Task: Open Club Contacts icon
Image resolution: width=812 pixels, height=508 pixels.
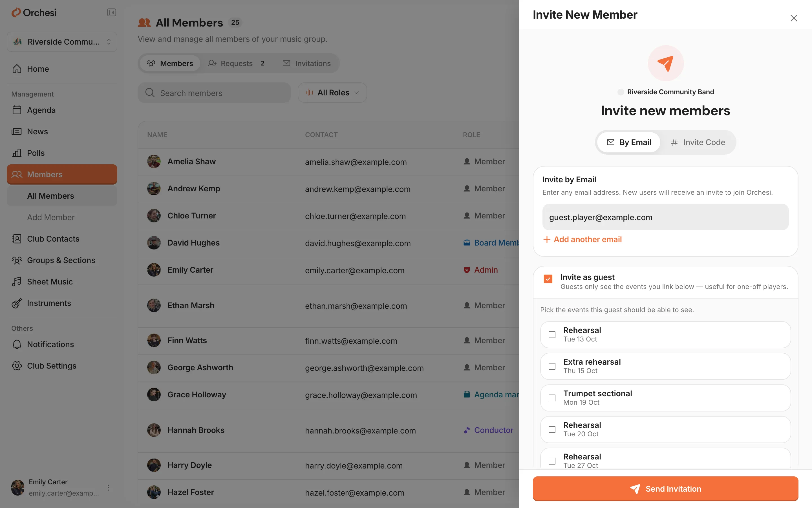Action: pyautogui.click(x=17, y=239)
